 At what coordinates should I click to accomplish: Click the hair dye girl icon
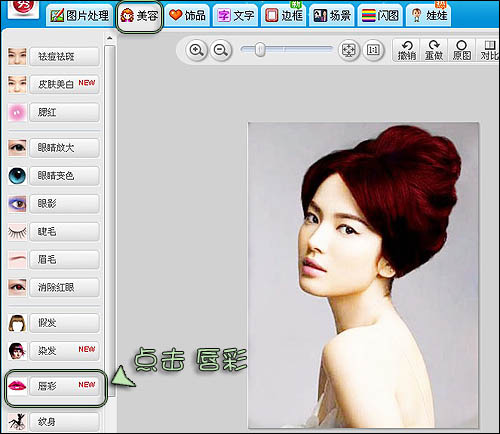click(17, 351)
